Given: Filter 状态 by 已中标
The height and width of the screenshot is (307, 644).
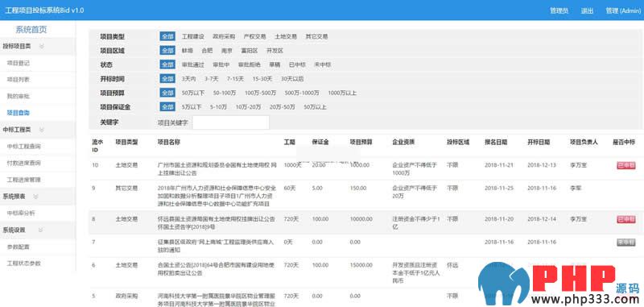Looking at the screenshot, I should (297, 64).
